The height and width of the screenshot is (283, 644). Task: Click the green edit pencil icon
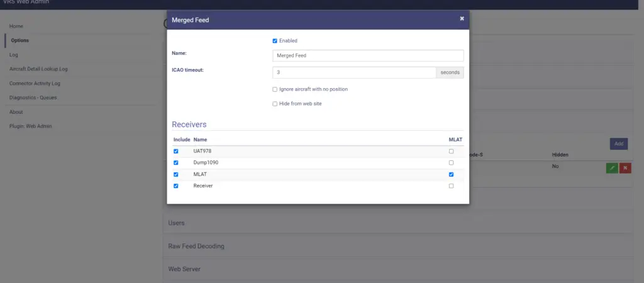612,168
